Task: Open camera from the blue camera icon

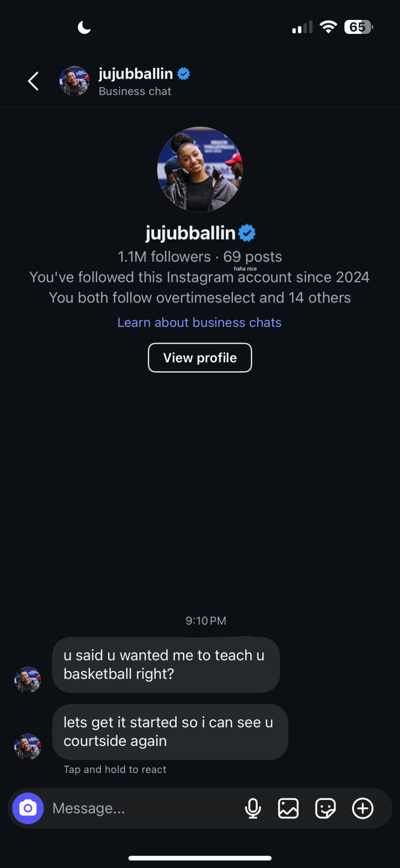Action: coord(28,808)
